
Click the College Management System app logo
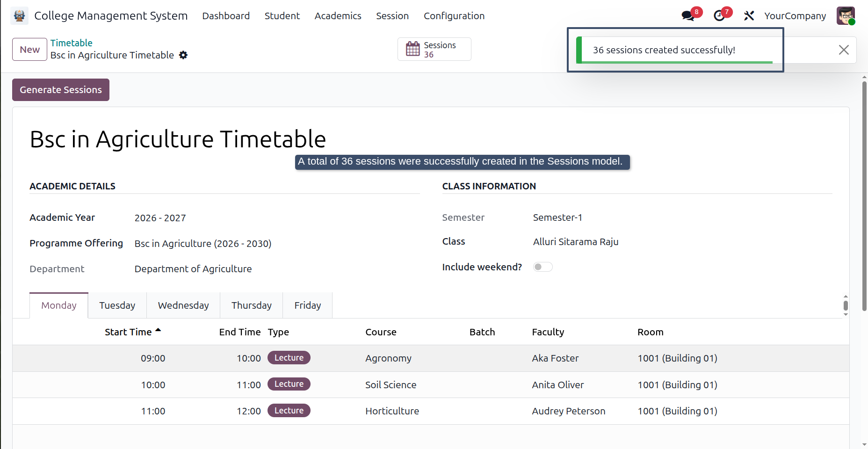(20, 16)
